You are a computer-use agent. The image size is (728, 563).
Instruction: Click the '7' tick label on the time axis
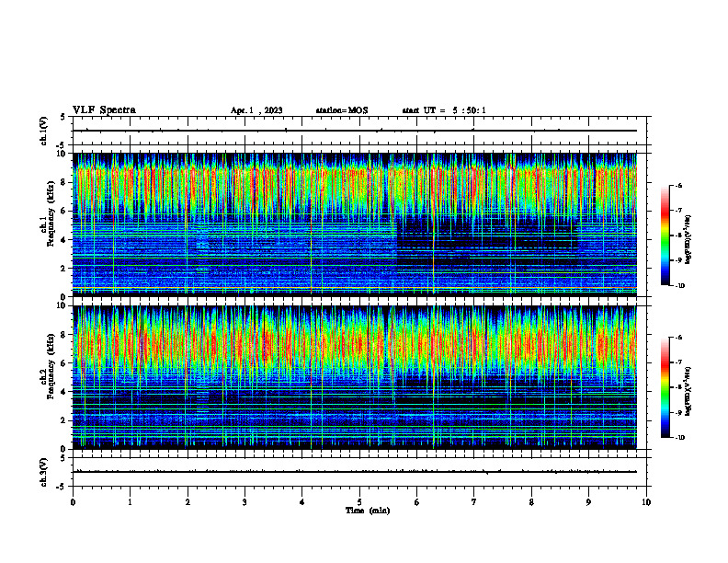[474, 502]
